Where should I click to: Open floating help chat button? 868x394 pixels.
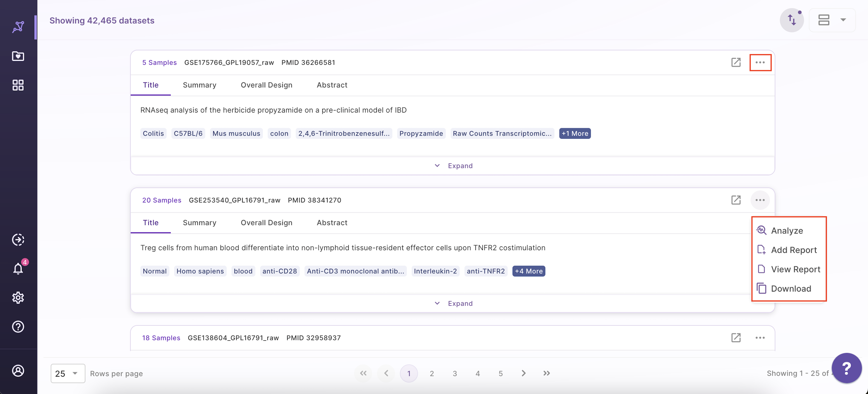tap(846, 368)
